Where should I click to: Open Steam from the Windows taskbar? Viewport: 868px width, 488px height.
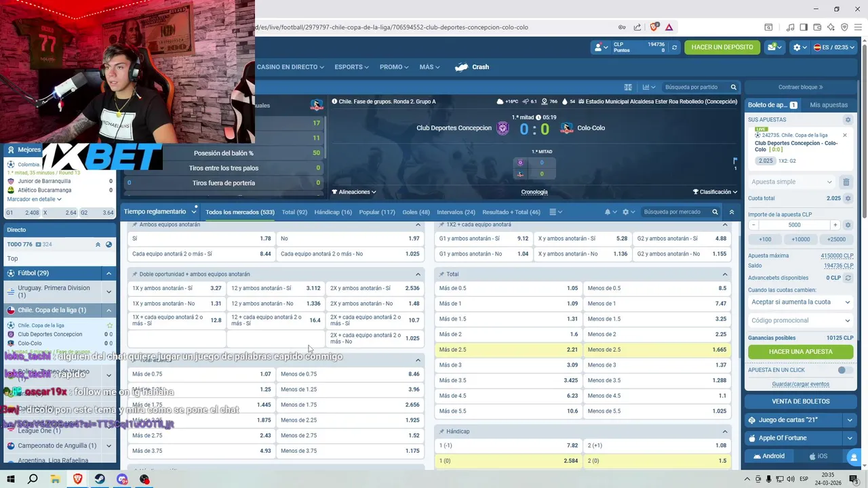click(100, 479)
